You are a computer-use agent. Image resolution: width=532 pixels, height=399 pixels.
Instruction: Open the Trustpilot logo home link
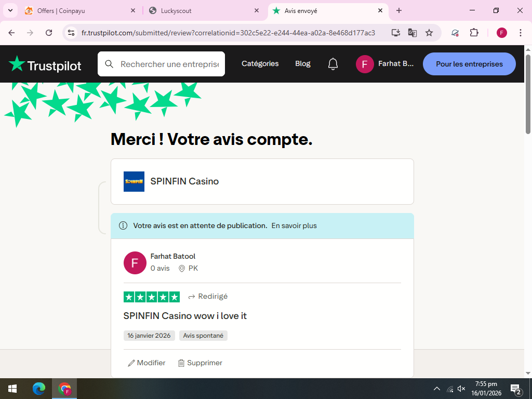point(45,64)
